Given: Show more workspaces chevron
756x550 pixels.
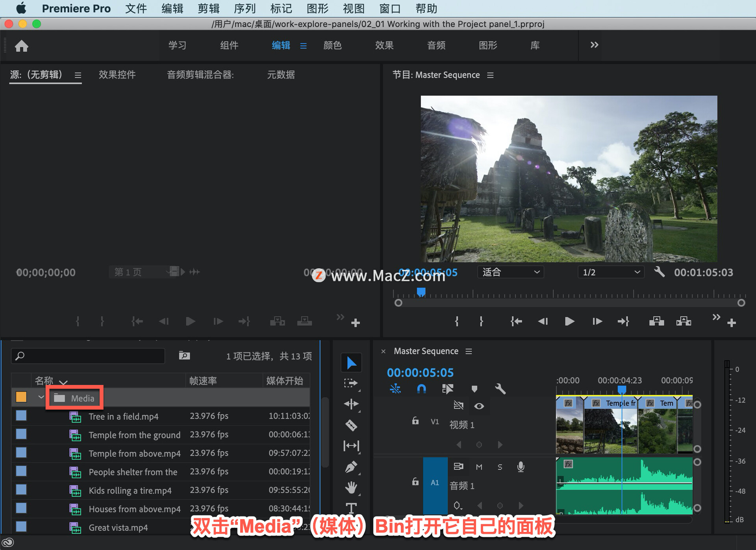Looking at the screenshot, I should point(594,45).
